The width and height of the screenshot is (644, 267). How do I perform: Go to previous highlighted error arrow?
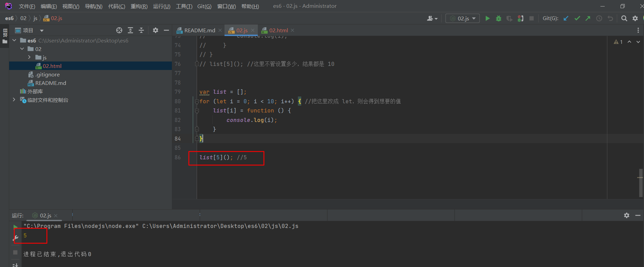tap(629, 42)
